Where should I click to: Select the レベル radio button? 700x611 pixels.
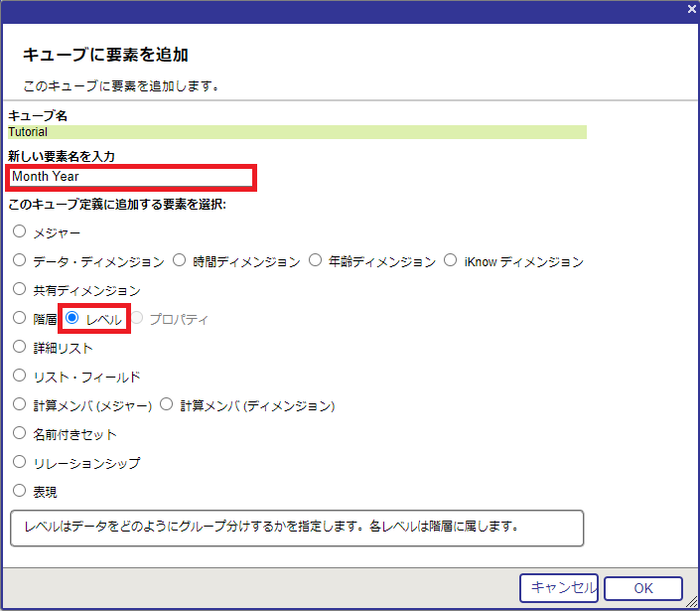72,319
